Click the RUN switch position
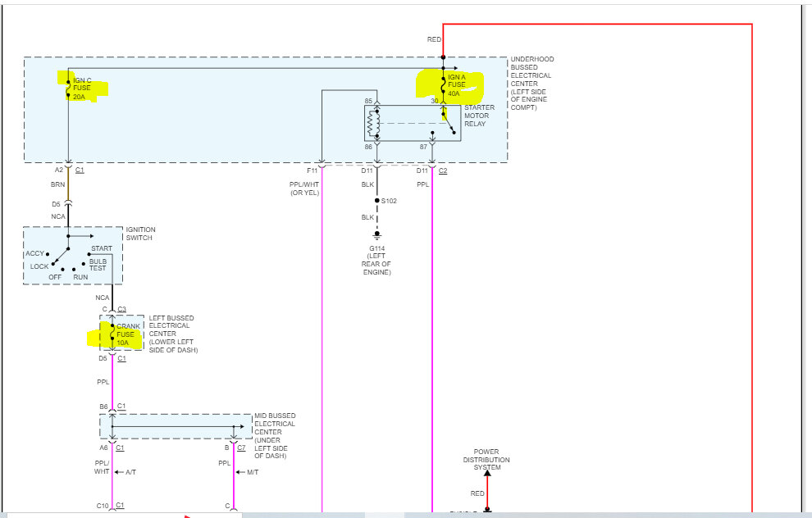This screenshot has height=518, width=812. pos(80,277)
